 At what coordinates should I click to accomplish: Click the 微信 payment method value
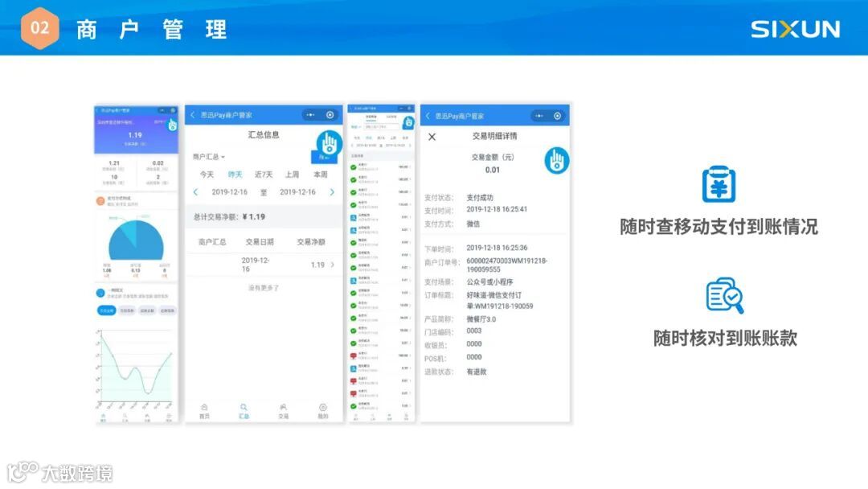coord(473,224)
